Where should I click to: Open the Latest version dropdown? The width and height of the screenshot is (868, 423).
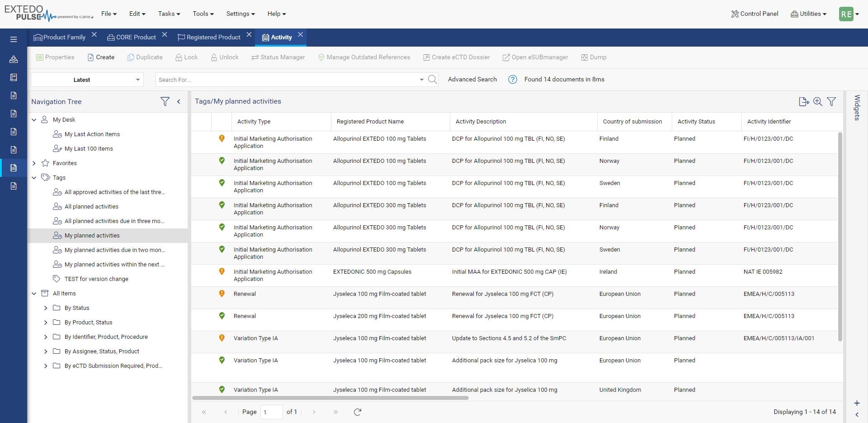86,80
